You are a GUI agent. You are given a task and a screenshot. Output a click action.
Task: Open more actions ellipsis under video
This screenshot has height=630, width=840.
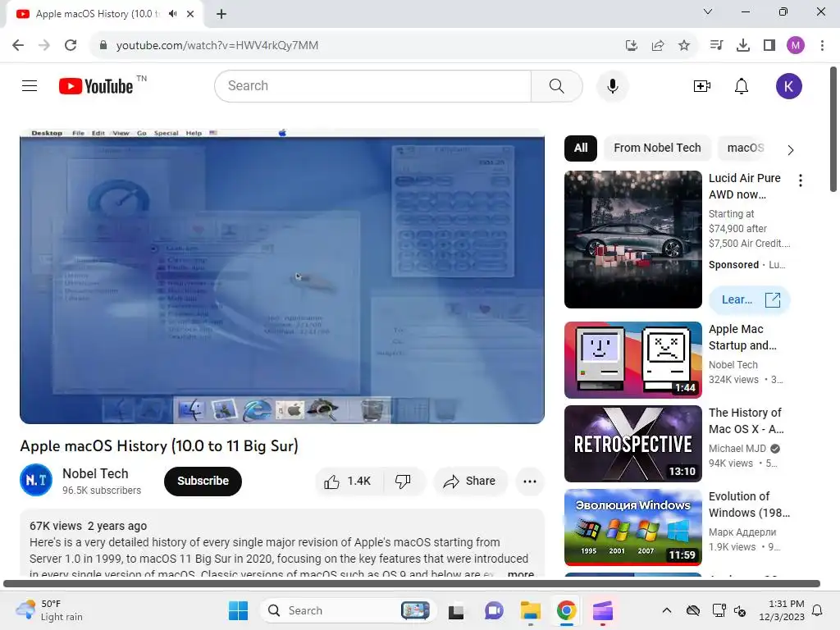point(530,481)
